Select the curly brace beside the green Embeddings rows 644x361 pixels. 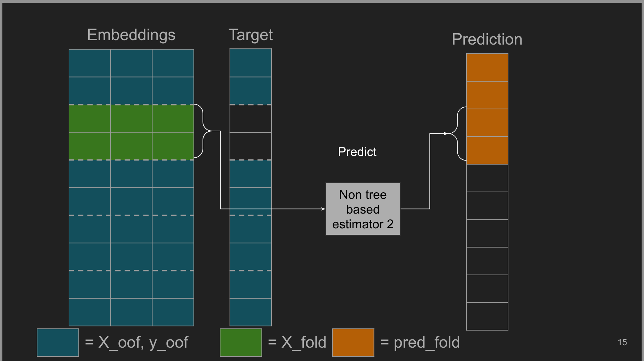(203, 131)
